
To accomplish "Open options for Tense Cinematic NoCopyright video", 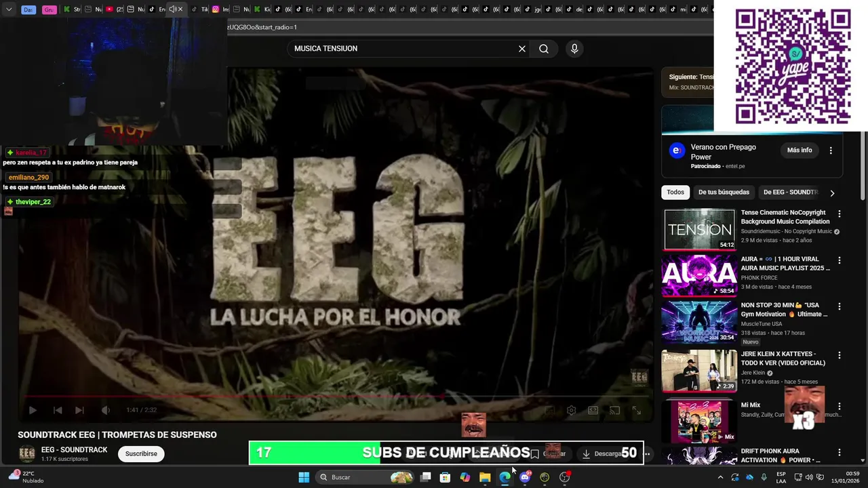I will 839,214.
